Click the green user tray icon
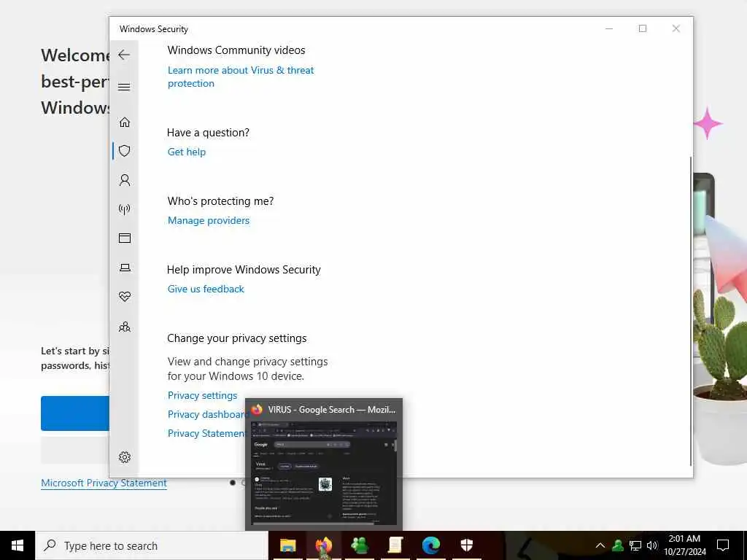The height and width of the screenshot is (560, 747). tap(618, 545)
